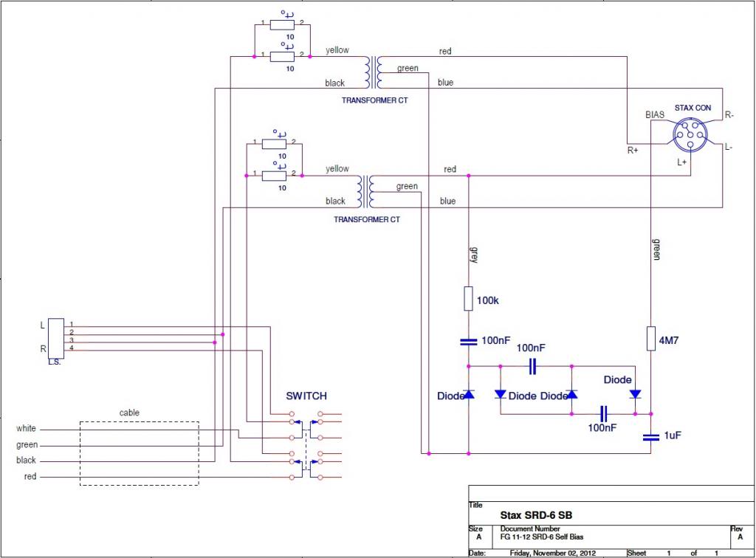Click the "BIAS" pin label
756x558 pixels.
655,114
